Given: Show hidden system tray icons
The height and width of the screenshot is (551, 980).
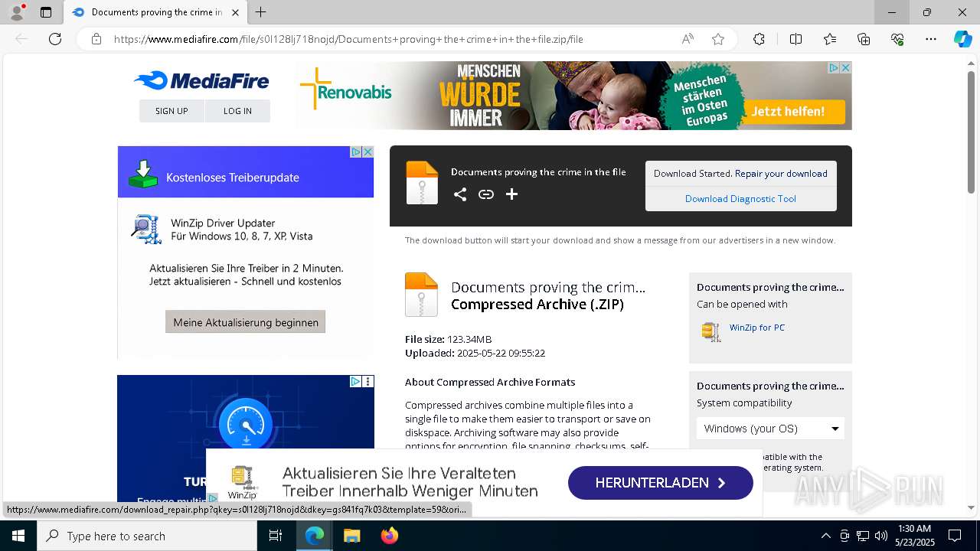Looking at the screenshot, I should pos(825,536).
